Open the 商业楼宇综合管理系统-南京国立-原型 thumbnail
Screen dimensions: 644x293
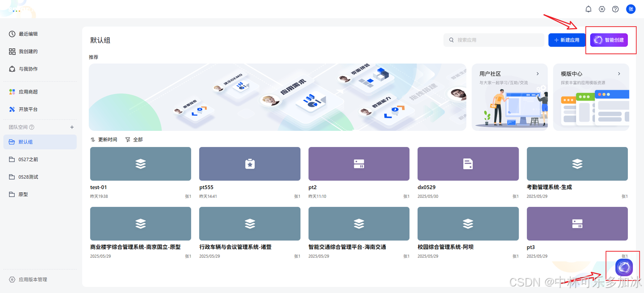tap(140, 224)
